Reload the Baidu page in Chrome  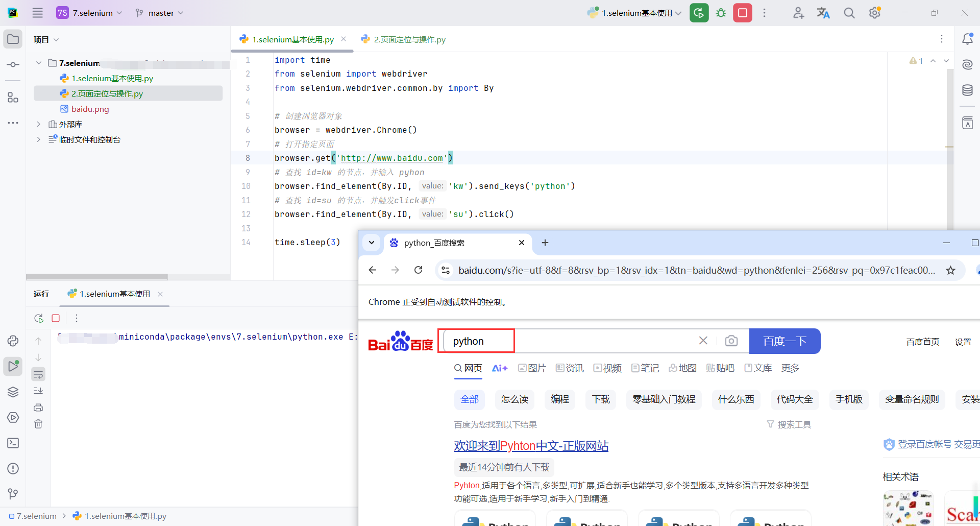(x=418, y=270)
